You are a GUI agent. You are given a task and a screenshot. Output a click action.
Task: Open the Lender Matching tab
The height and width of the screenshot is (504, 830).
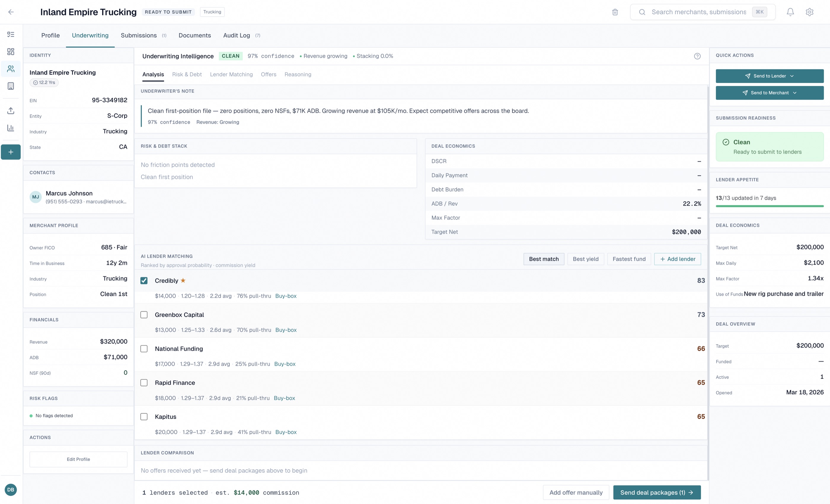(x=232, y=74)
